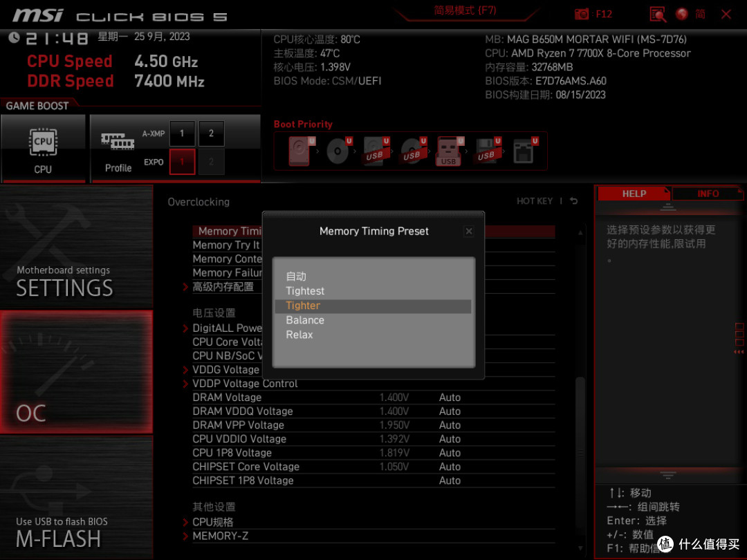Viewport: 747px width, 560px height.
Task: Select the network boot device icon
Action: tap(524, 151)
